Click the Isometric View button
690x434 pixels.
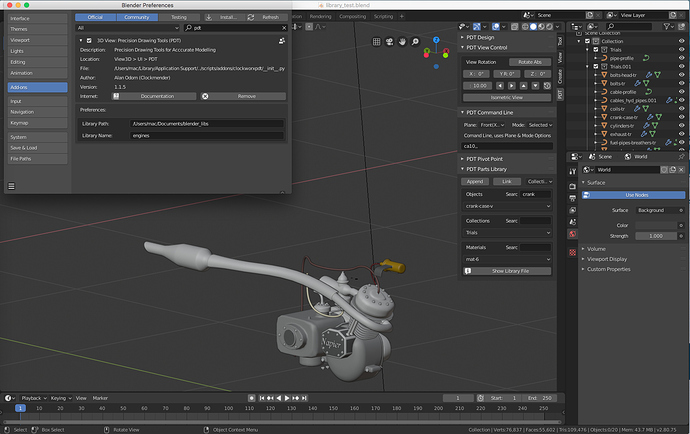[507, 97]
